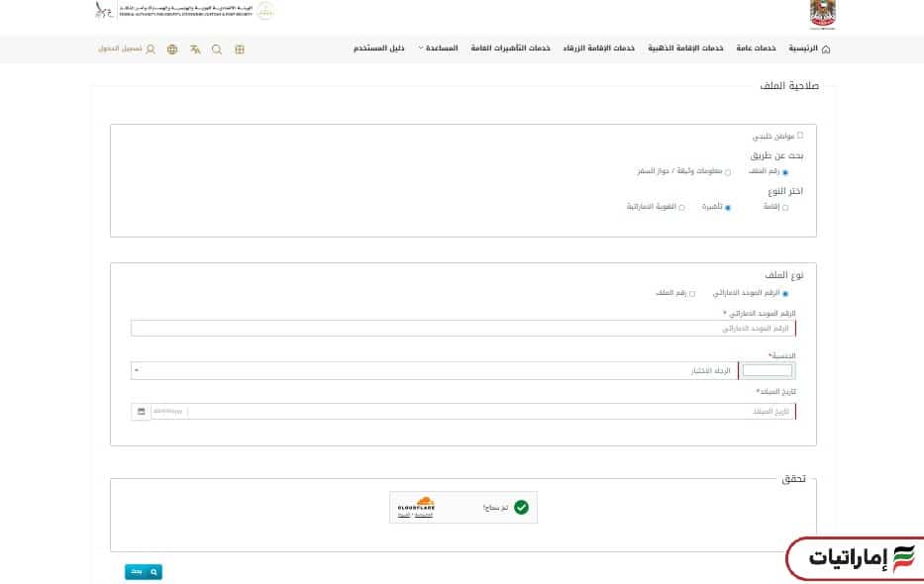Tick the مواطن خليجي checkbox
The image size is (924, 584).
click(800, 136)
